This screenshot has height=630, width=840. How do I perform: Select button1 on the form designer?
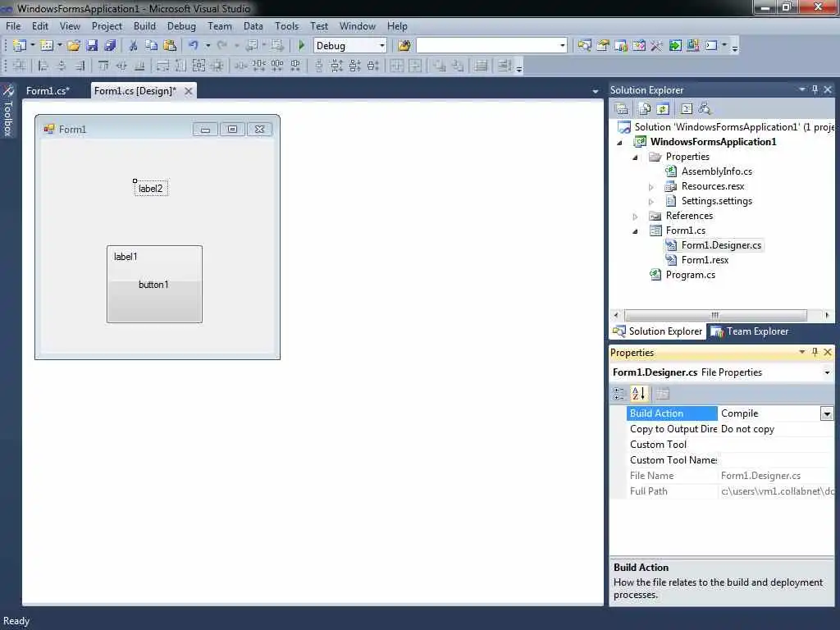tap(153, 285)
